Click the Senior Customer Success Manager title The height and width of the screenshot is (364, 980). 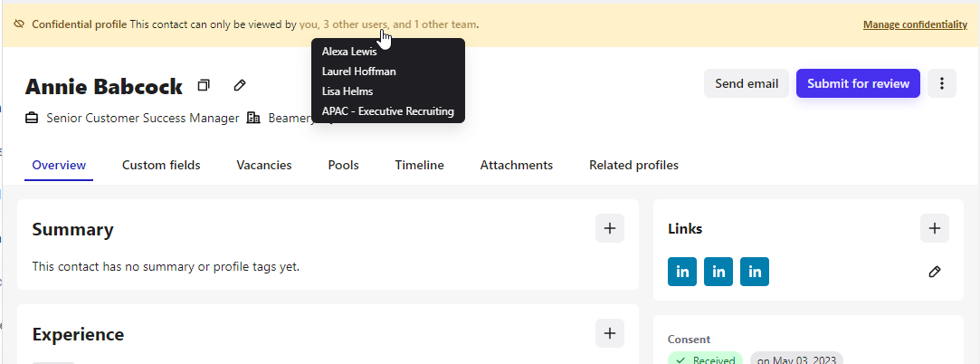142,118
